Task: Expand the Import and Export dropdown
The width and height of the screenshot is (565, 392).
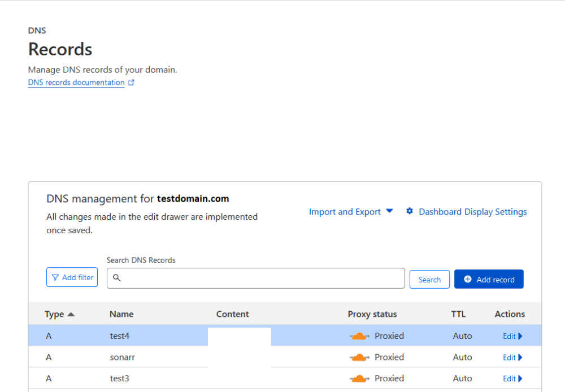Action: [351, 211]
